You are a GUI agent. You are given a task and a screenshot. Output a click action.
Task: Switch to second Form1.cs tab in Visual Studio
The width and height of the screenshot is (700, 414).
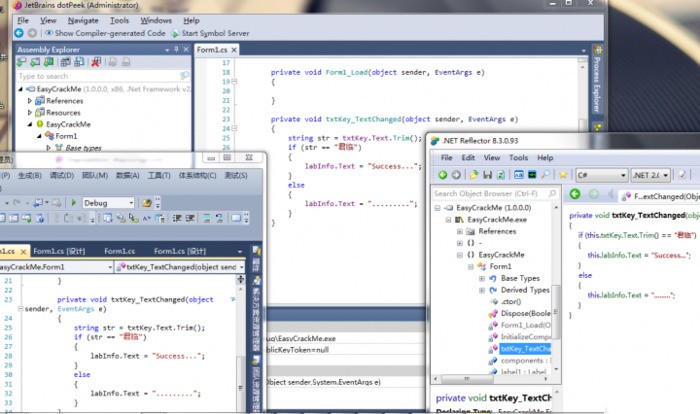tap(119, 251)
